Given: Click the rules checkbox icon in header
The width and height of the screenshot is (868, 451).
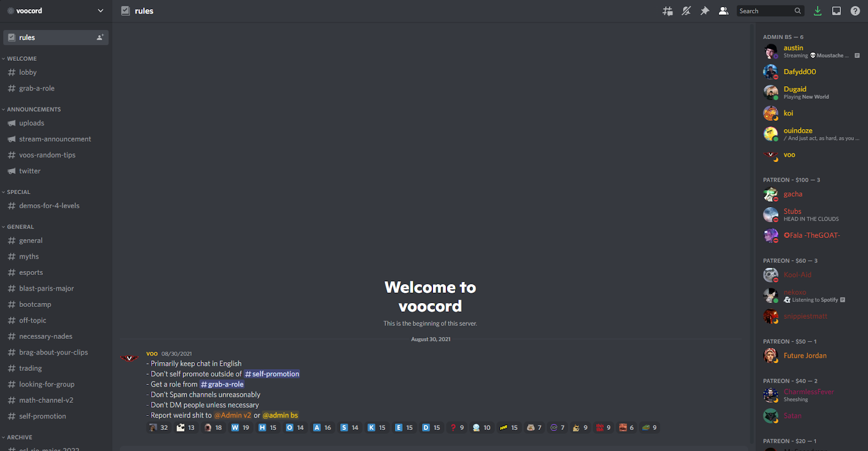Looking at the screenshot, I should click(x=125, y=11).
